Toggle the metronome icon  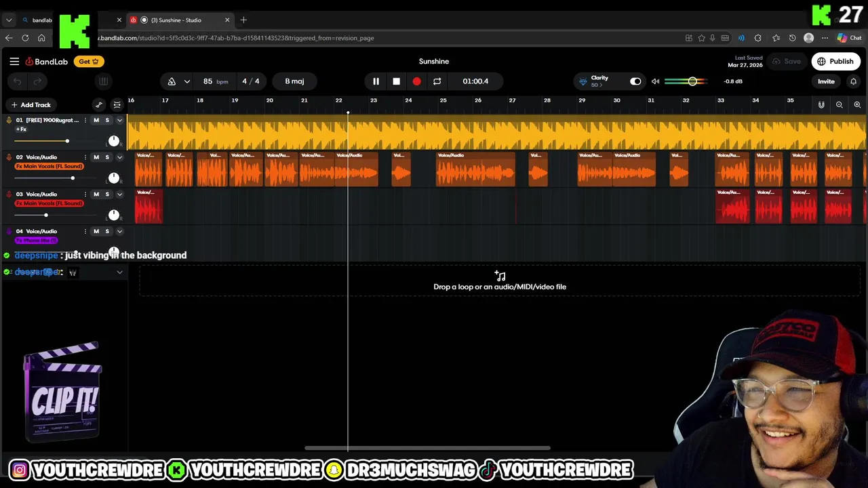pos(172,81)
